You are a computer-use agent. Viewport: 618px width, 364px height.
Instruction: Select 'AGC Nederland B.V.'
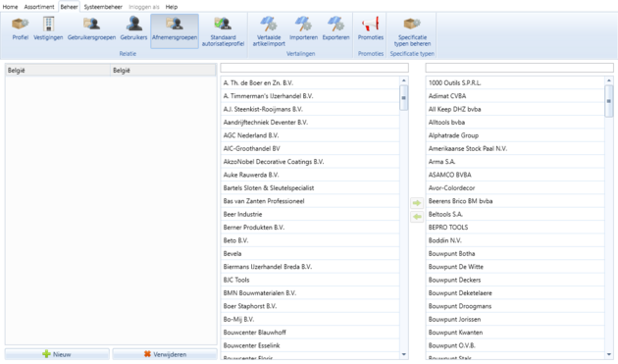pyautogui.click(x=310, y=135)
